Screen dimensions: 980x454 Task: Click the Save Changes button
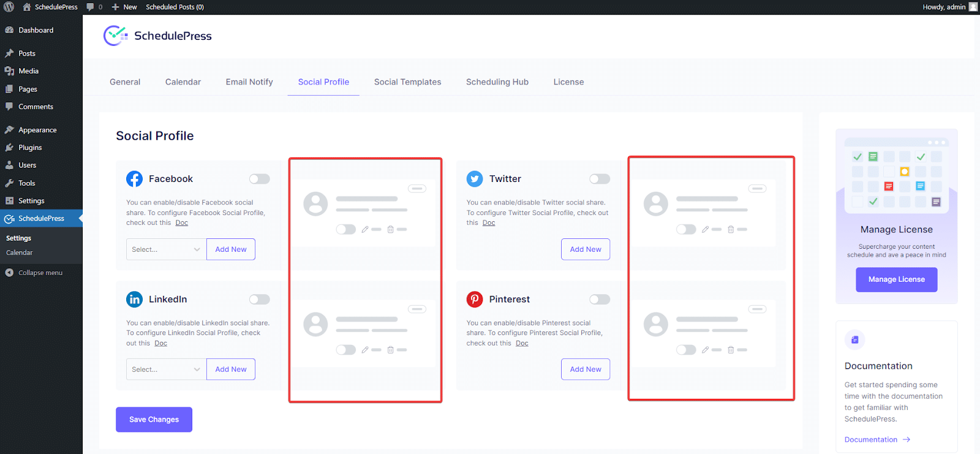coord(154,420)
